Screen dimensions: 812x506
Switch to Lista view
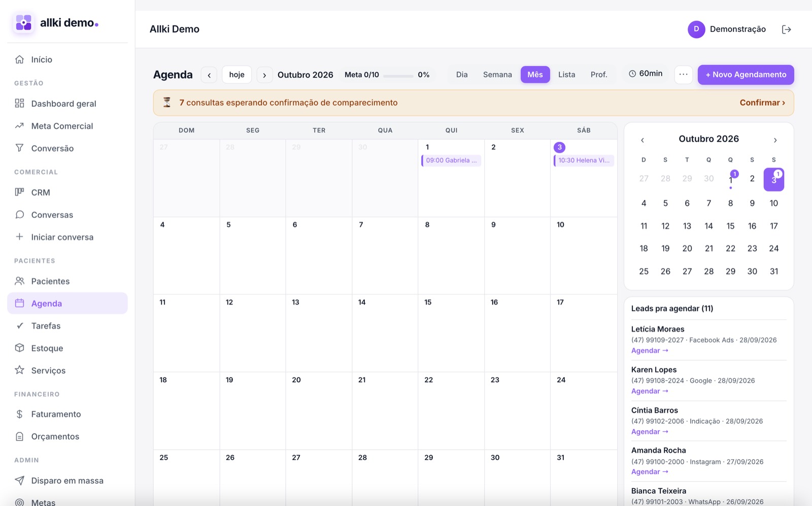pyautogui.click(x=567, y=75)
